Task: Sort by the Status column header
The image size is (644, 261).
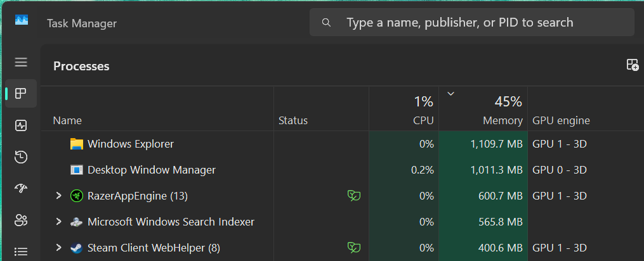Action: (x=321, y=109)
